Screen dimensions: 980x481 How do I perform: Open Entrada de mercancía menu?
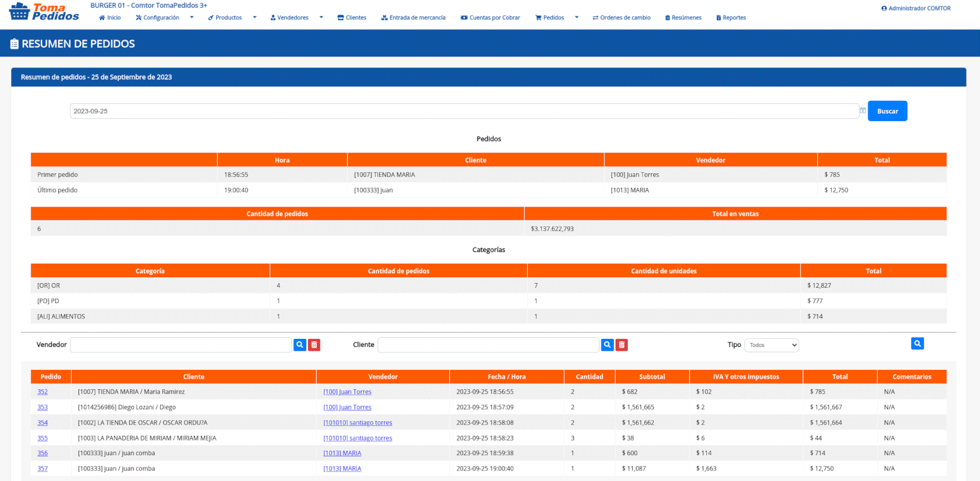(x=413, y=18)
